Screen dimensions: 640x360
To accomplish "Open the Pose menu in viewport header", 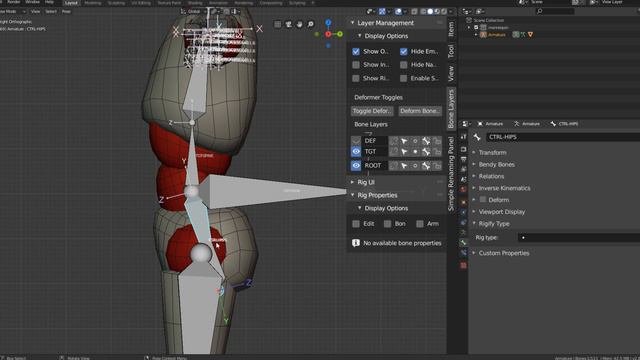I will (66, 11).
